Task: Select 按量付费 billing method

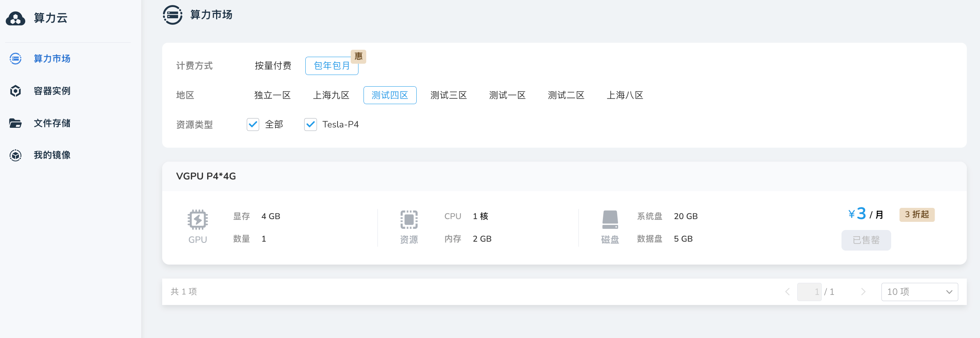Action: 273,66
